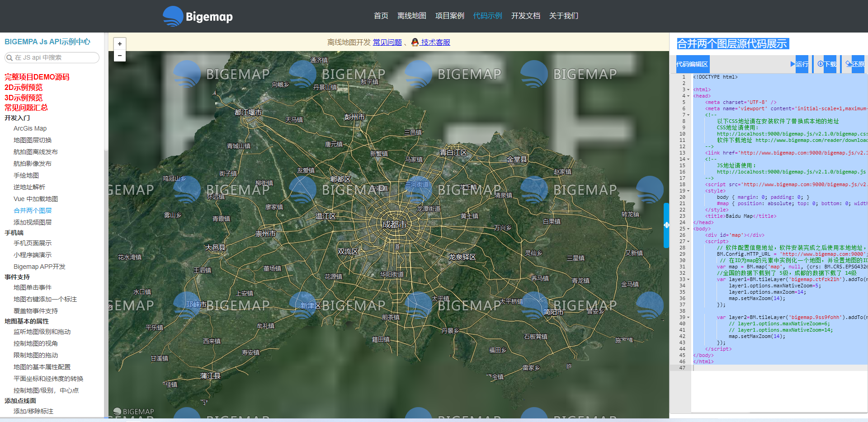Click the QQ penguin icon beside 技术客服
This screenshot has height=422, width=868.
coord(415,42)
